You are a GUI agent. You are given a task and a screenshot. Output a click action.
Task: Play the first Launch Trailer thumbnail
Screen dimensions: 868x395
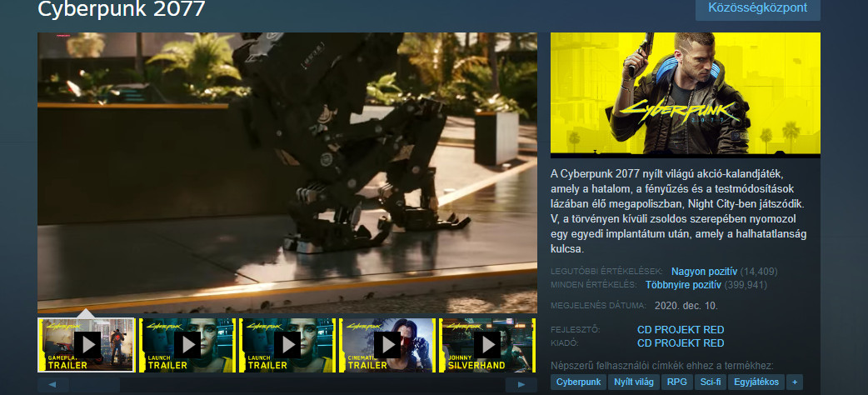(187, 344)
